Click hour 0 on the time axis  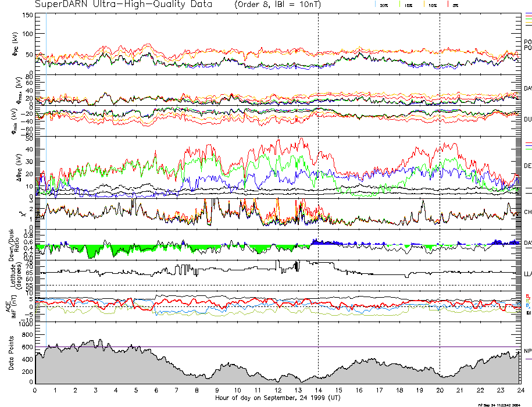pos(35,390)
